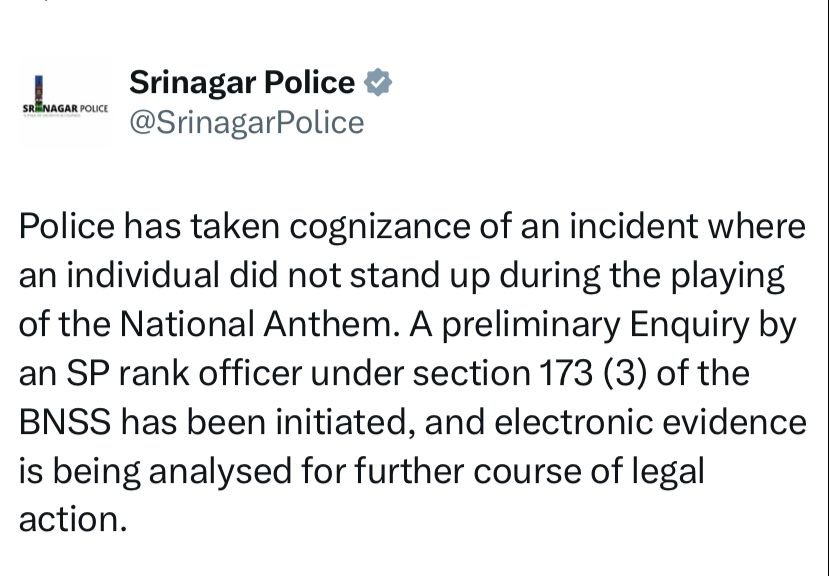
Task: Click the word "Police" starting the tweet
Action: click(67, 226)
